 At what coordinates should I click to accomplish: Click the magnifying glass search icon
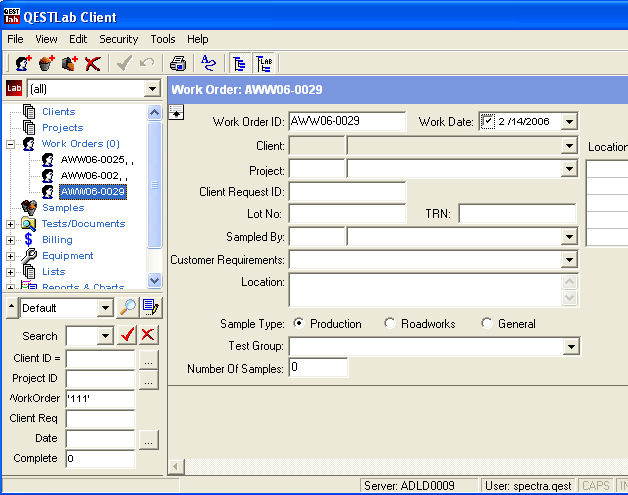click(128, 308)
